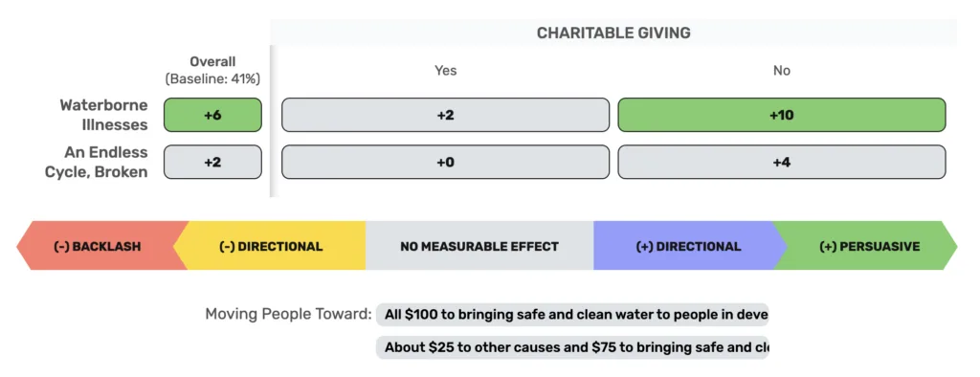Click the 'All $100 to bringing safe' option

coord(572,315)
